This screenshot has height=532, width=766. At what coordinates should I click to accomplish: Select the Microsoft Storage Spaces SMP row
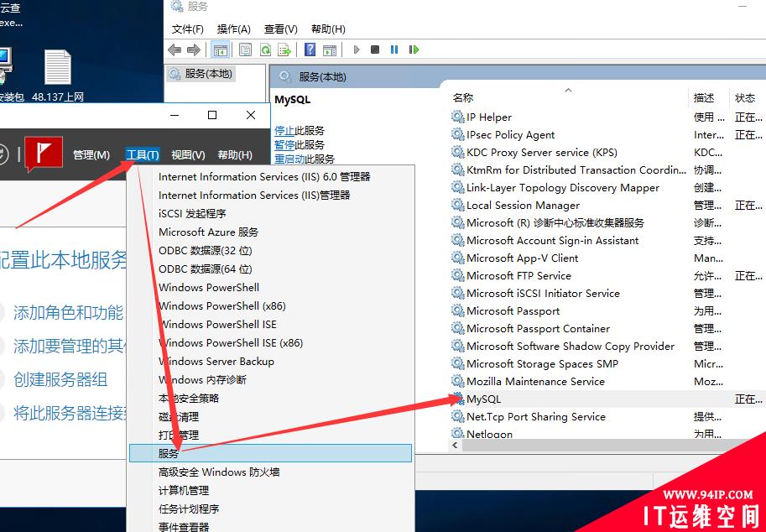607,364
